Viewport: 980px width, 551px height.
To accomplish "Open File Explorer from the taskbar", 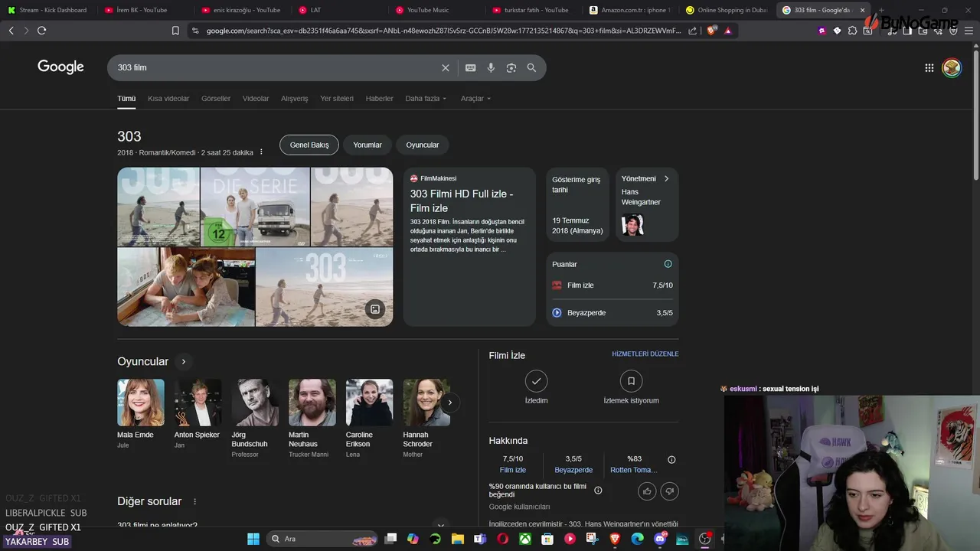I will coord(458,539).
